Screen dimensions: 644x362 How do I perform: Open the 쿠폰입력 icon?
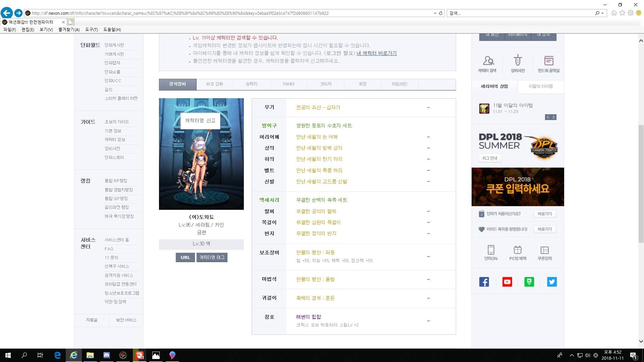(x=544, y=253)
